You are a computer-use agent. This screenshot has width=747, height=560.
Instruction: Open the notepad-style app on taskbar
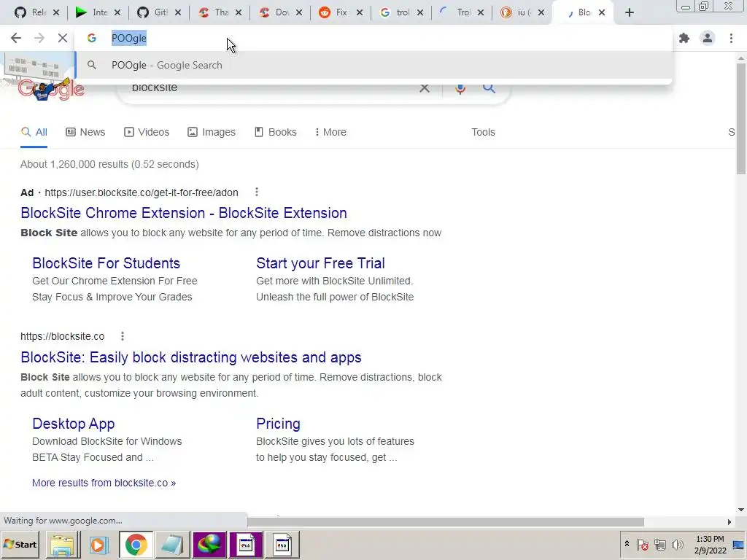(172, 545)
